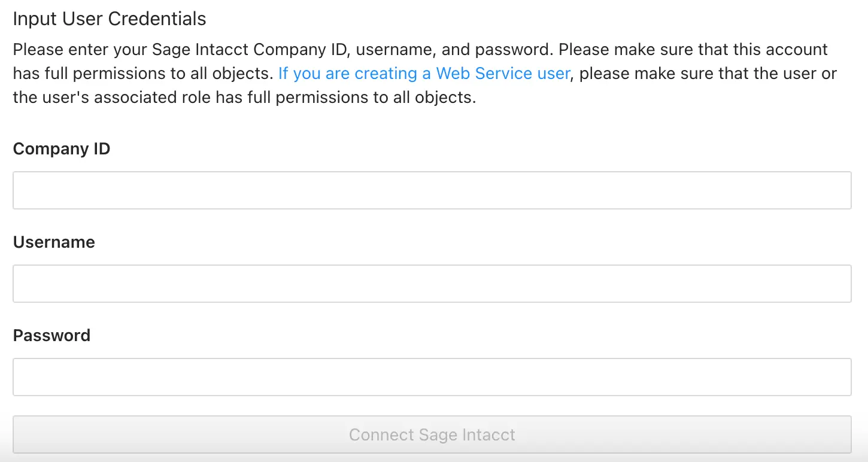The width and height of the screenshot is (868, 462).
Task: Click the Connect Sage Intacct button
Action: (x=432, y=434)
